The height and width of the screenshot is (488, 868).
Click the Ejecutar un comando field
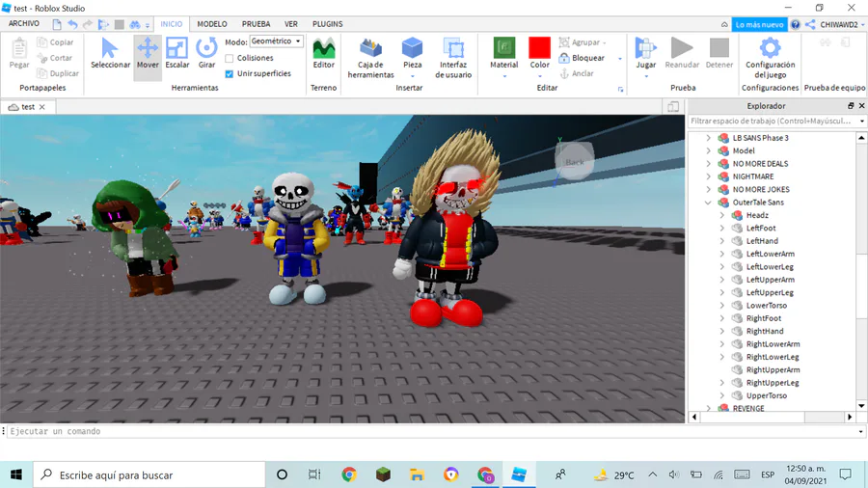433,431
